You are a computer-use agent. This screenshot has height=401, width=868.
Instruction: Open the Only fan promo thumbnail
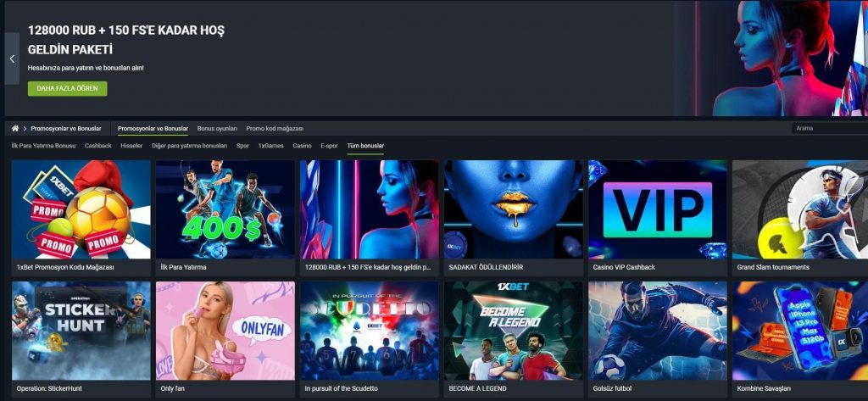[225, 331]
